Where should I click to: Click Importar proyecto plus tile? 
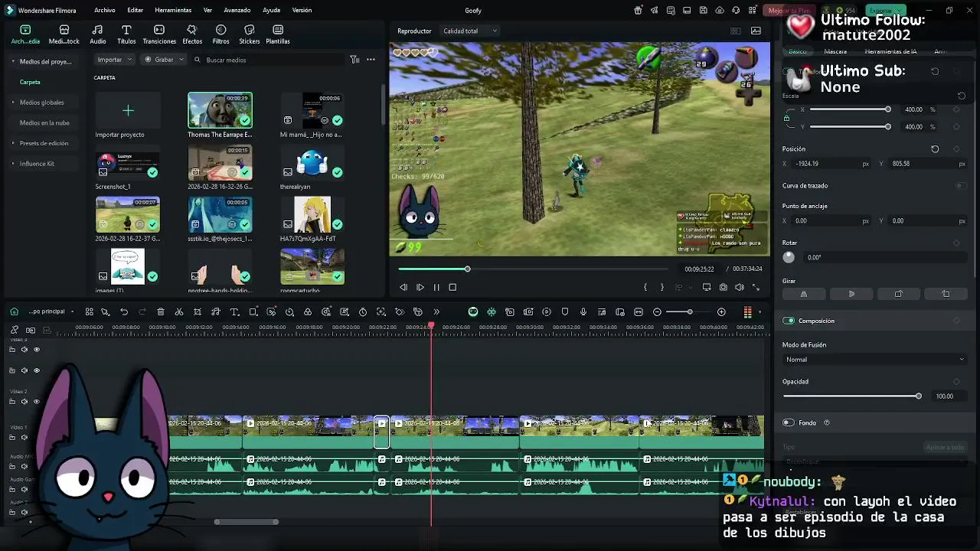[x=128, y=111]
